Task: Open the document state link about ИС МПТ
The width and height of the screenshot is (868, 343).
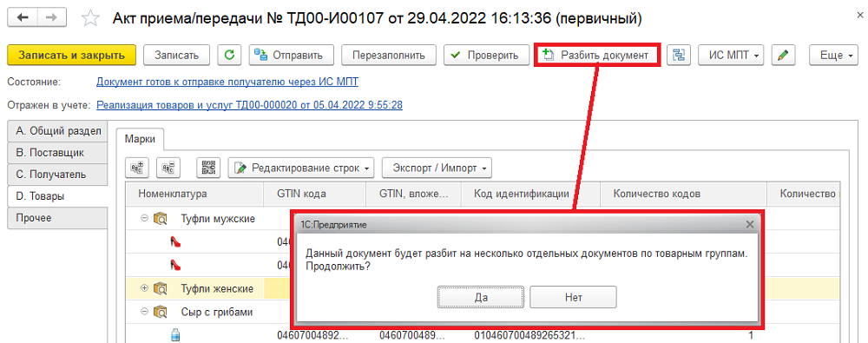Action: 227,82
